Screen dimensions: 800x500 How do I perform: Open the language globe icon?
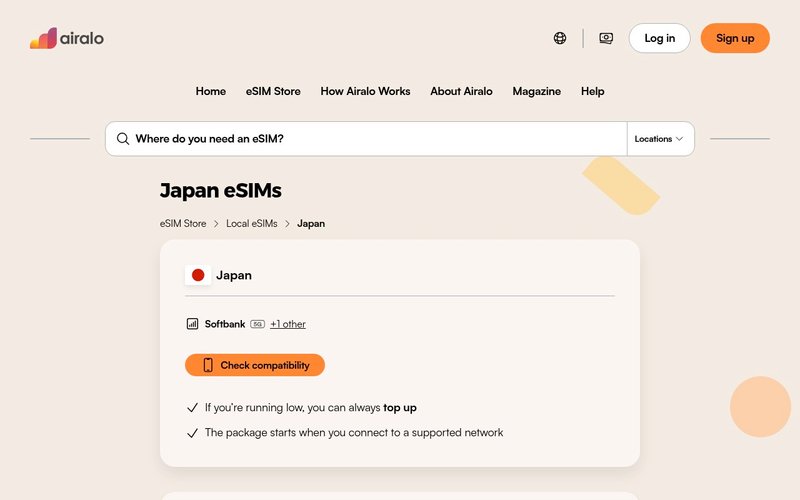click(x=560, y=38)
